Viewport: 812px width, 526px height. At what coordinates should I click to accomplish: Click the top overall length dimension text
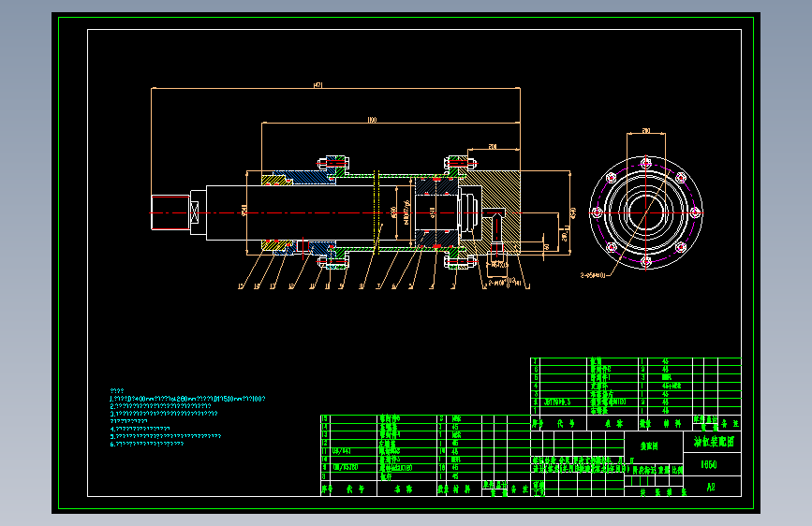[318, 85]
